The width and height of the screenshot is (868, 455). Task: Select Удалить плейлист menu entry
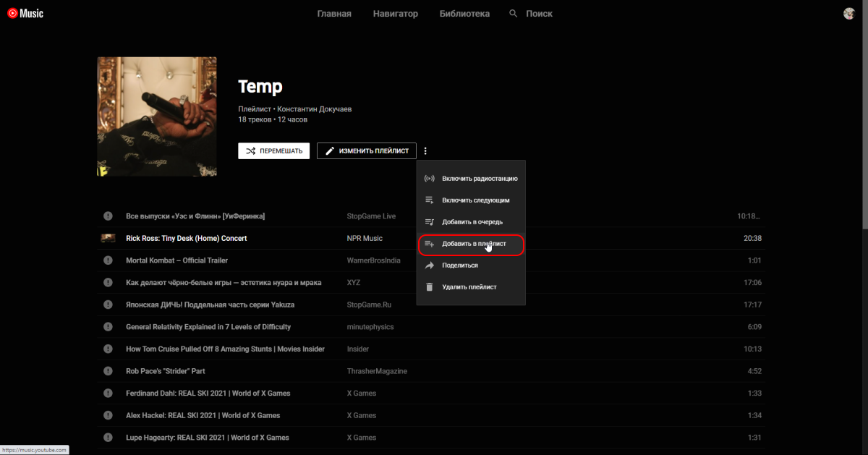pos(471,287)
